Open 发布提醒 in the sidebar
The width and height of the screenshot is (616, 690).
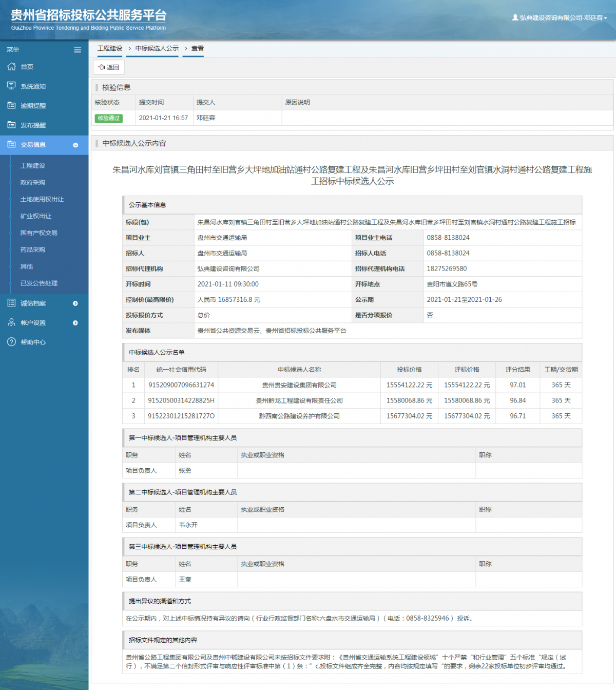pos(33,125)
